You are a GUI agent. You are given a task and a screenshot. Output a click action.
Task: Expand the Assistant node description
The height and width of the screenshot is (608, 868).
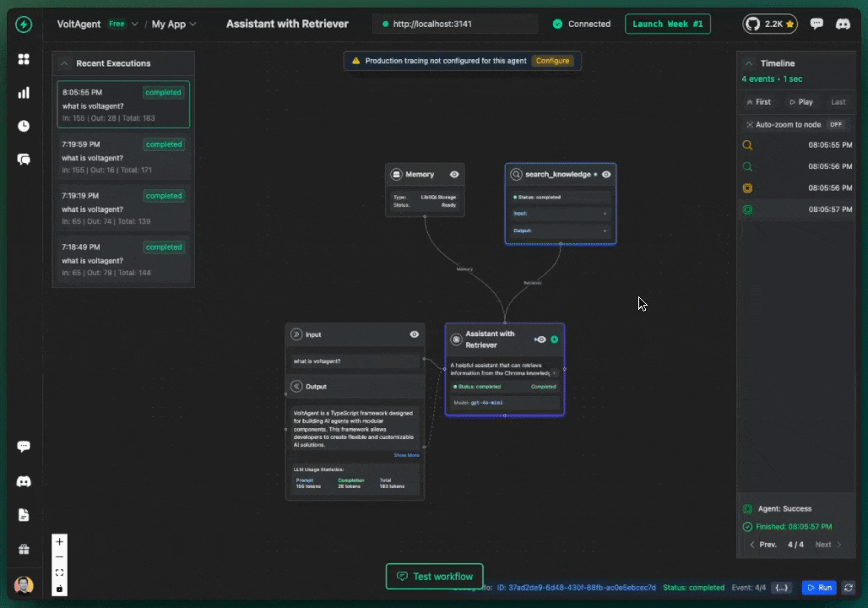click(554, 373)
